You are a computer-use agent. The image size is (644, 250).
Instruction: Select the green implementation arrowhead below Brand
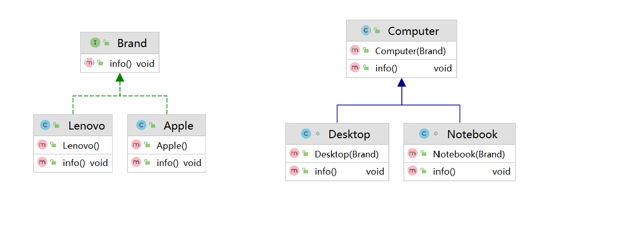tap(120, 77)
